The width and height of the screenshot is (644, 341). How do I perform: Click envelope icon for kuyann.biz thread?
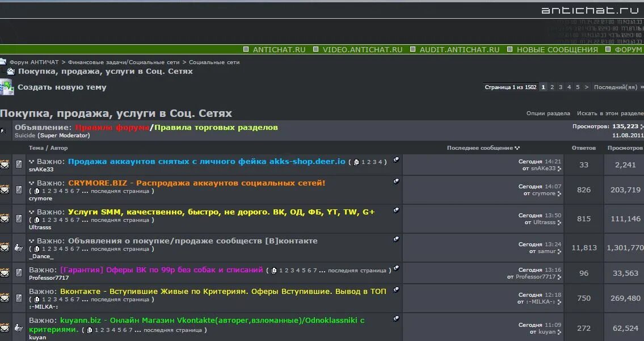5,328
